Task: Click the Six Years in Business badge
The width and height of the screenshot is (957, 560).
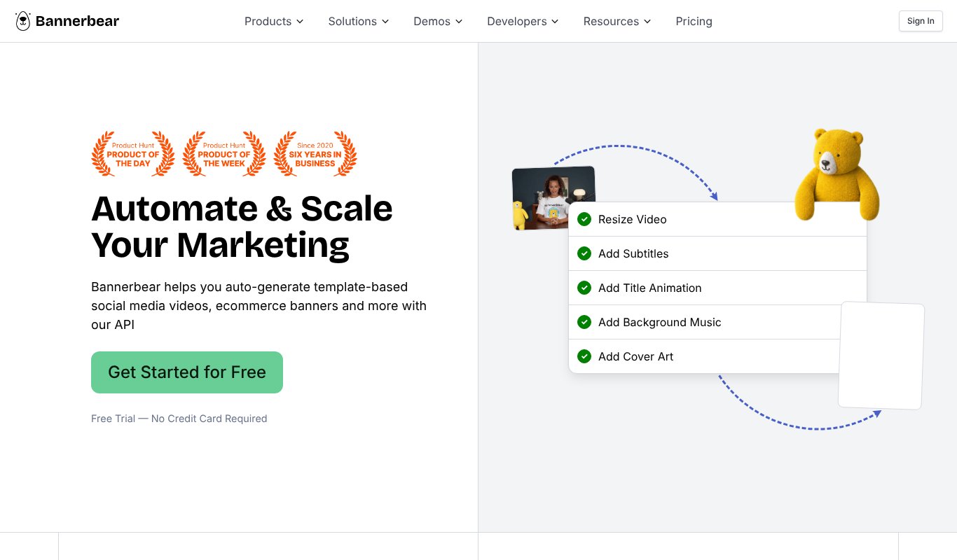Action: pos(315,154)
